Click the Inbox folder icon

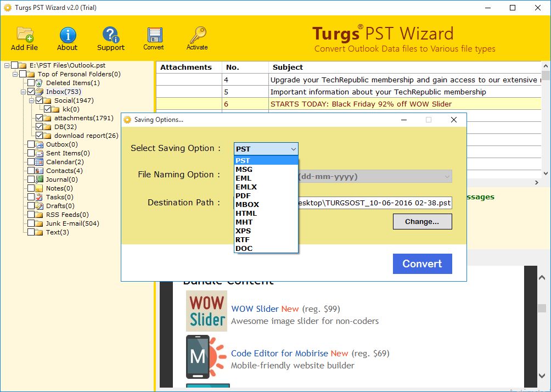(39, 92)
